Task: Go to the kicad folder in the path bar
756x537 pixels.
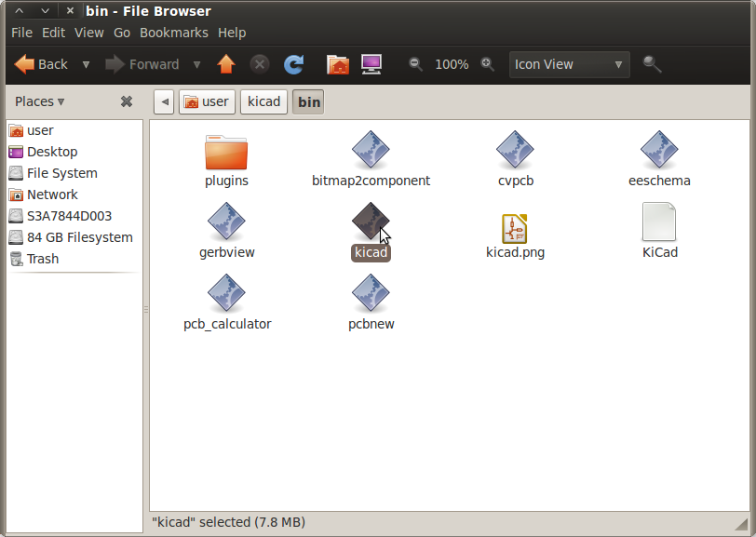Action: click(x=263, y=101)
